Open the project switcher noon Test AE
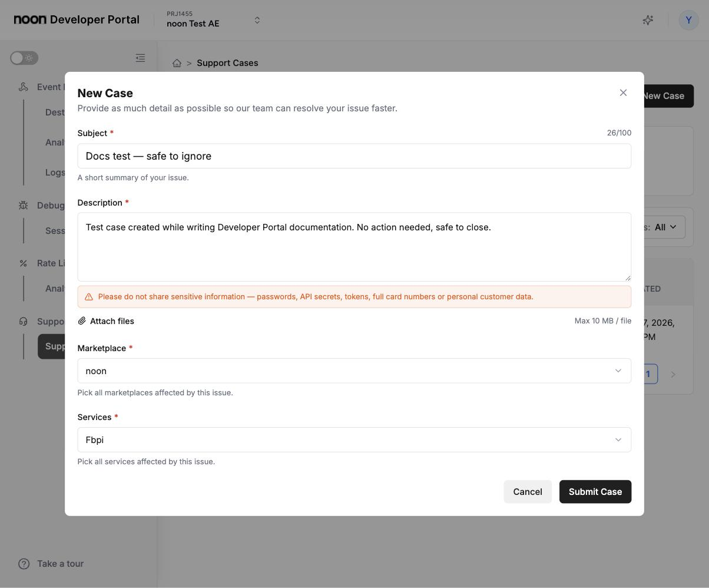 tap(213, 19)
